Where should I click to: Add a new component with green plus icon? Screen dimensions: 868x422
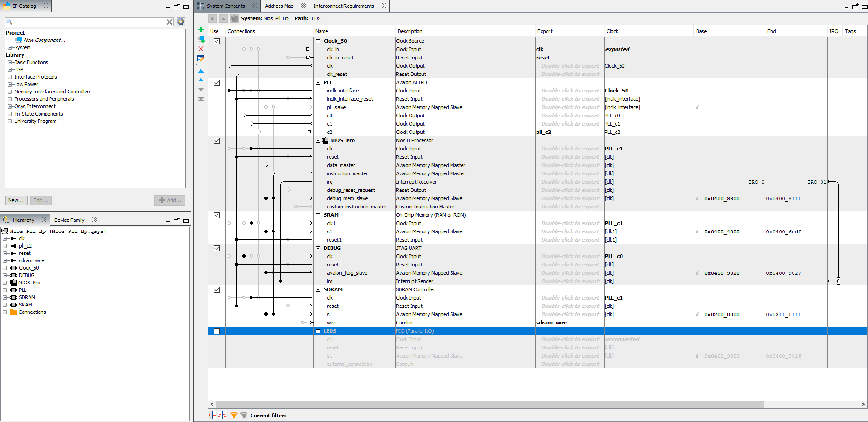pos(201,29)
